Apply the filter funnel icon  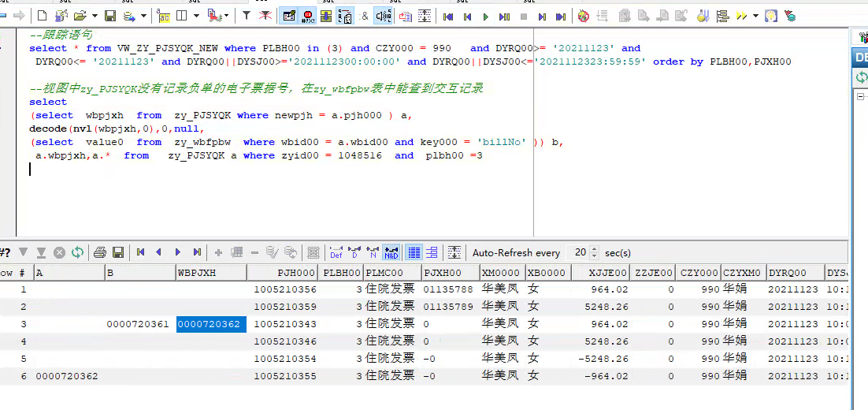coord(247,16)
